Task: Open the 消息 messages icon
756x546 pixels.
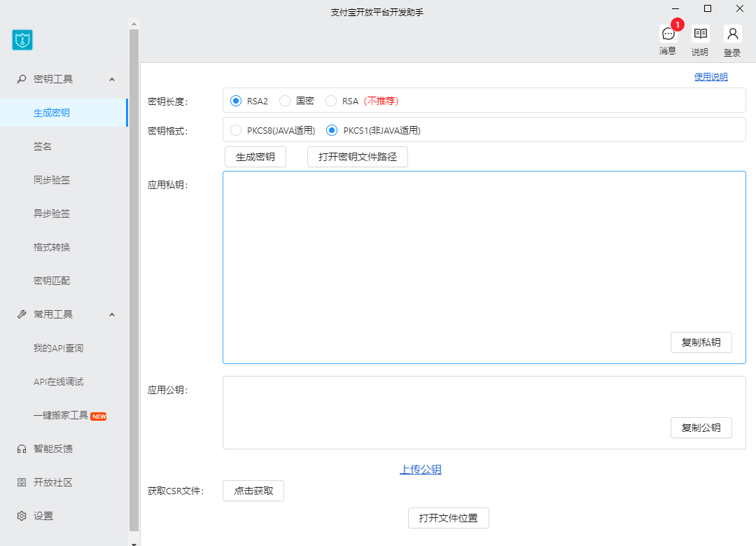Action: coord(668,34)
